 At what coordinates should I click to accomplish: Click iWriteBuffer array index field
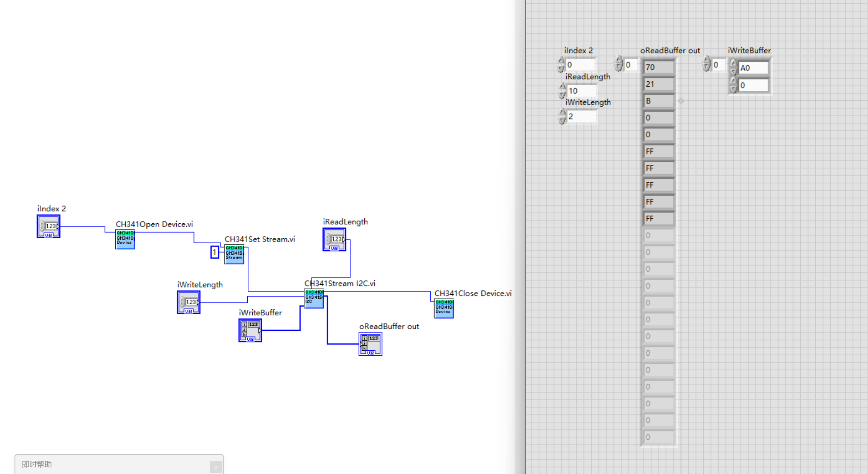point(719,65)
